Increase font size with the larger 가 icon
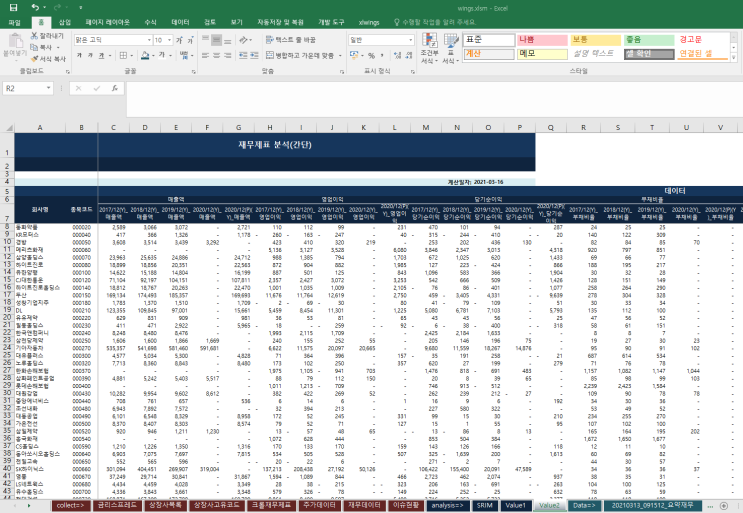This screenshot has height=513, width=743. [x=179, y=40]
